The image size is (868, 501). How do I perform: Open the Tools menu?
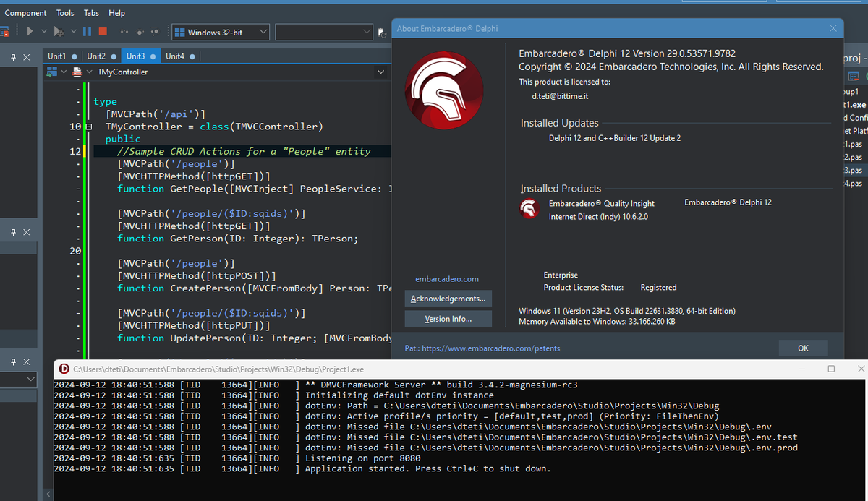(x=65, y=13)
